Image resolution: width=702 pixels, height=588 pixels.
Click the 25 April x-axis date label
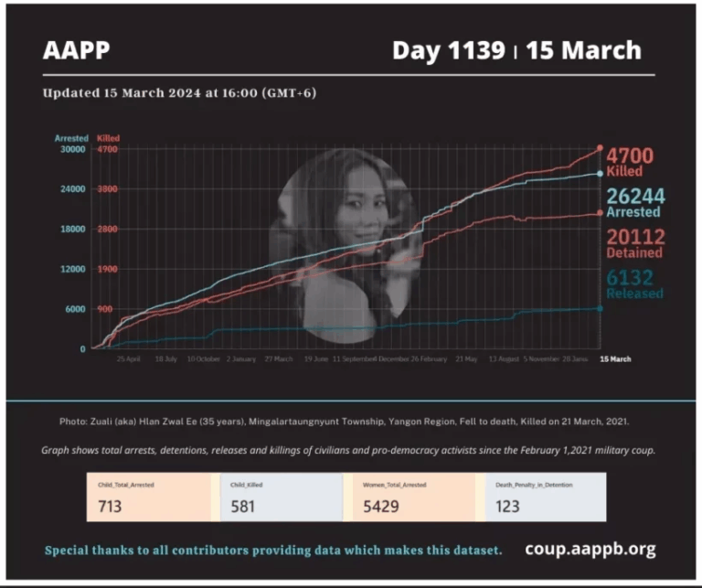[128, 359]
